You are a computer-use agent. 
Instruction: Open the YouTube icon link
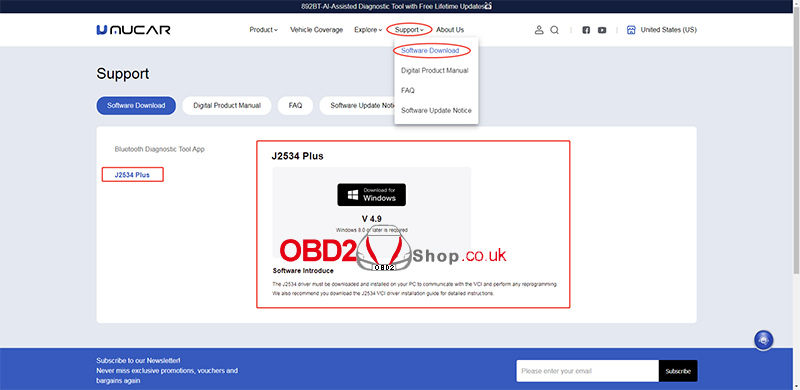602,30
